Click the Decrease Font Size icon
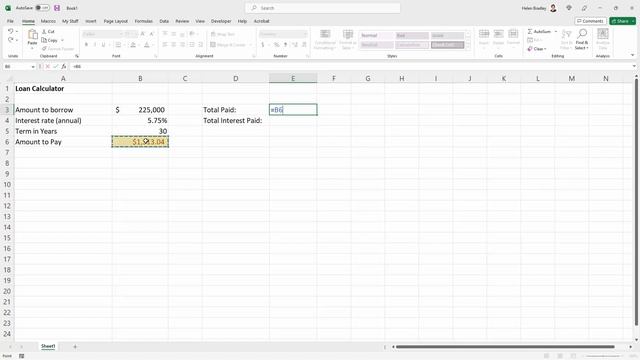This screenshot has width=640, height=360. (151, 34)
